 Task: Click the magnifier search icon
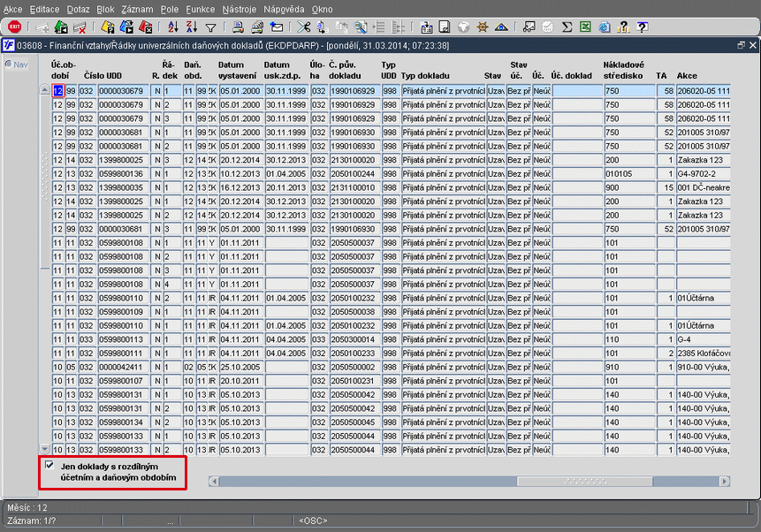[361, 27]
